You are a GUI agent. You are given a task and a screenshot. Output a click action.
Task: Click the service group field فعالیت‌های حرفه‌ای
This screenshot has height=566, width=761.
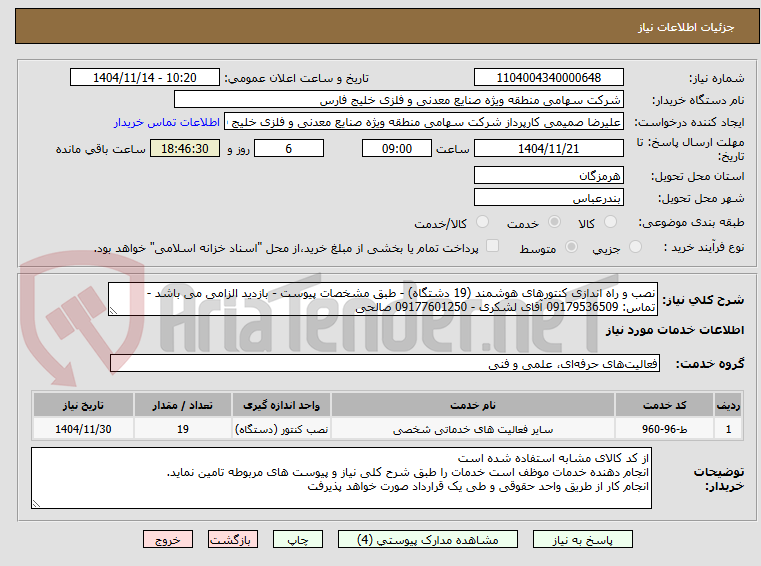coord(385,363)
